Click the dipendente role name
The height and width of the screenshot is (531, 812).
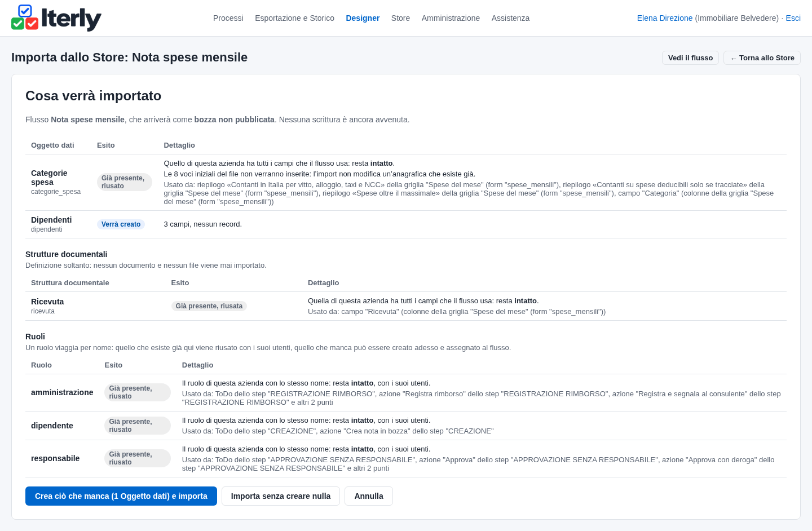point(52,426)
